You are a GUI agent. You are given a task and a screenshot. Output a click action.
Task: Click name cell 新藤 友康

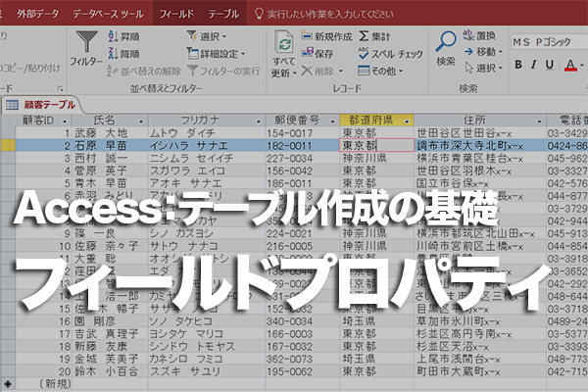tap(110, 346)
